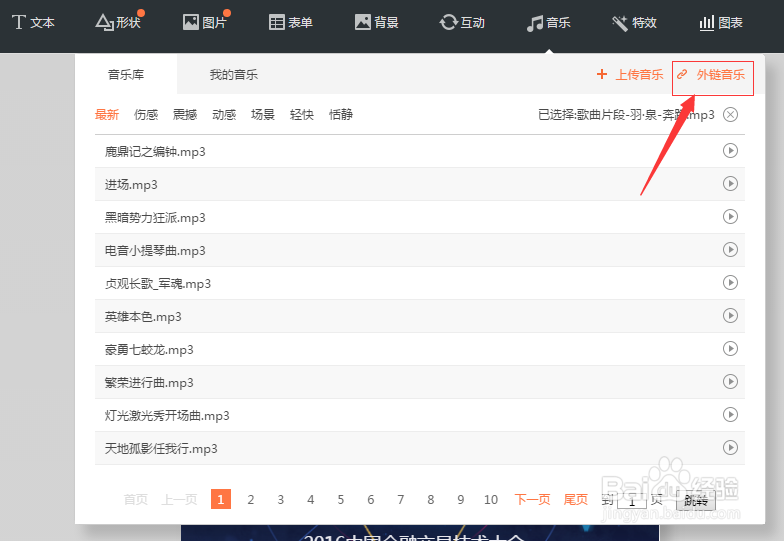Focus the page number input field
The height and width of the screenshot is (541, 784).
632,500
